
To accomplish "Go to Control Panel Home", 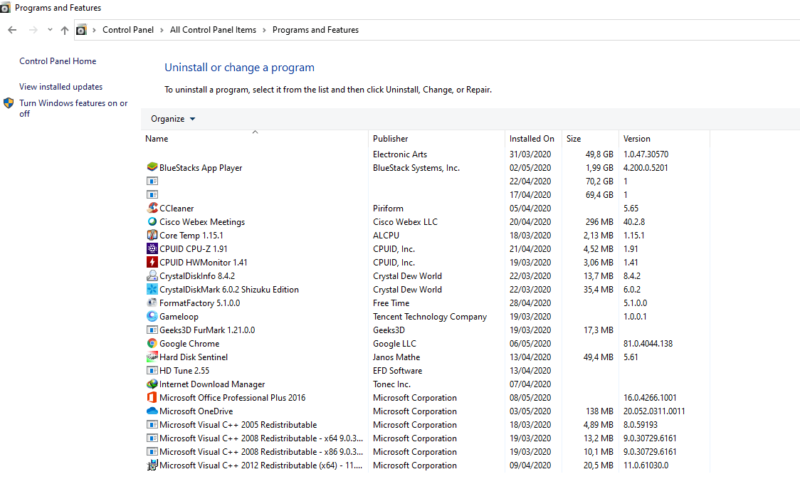I will click(58, 61).
